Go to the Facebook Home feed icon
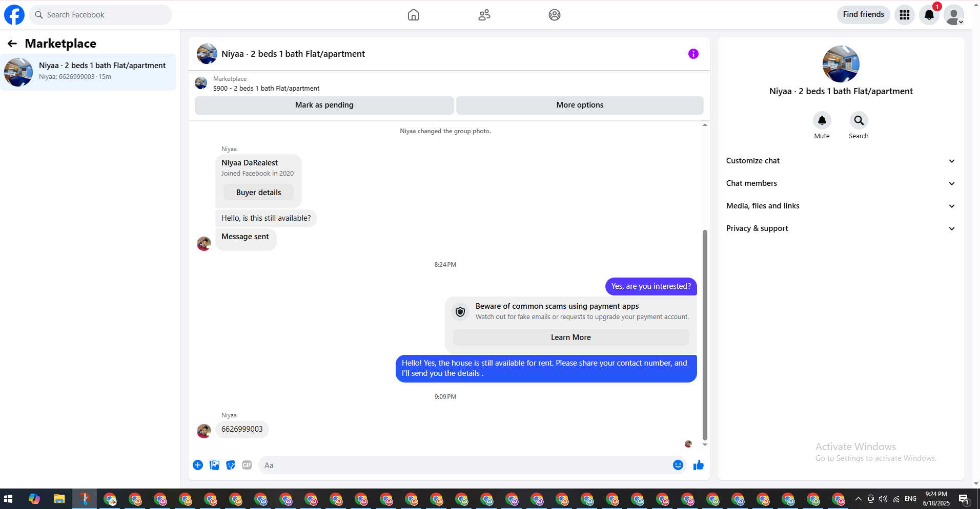Image resolution: width=980 pixels, height=509 pixels. 414,15
